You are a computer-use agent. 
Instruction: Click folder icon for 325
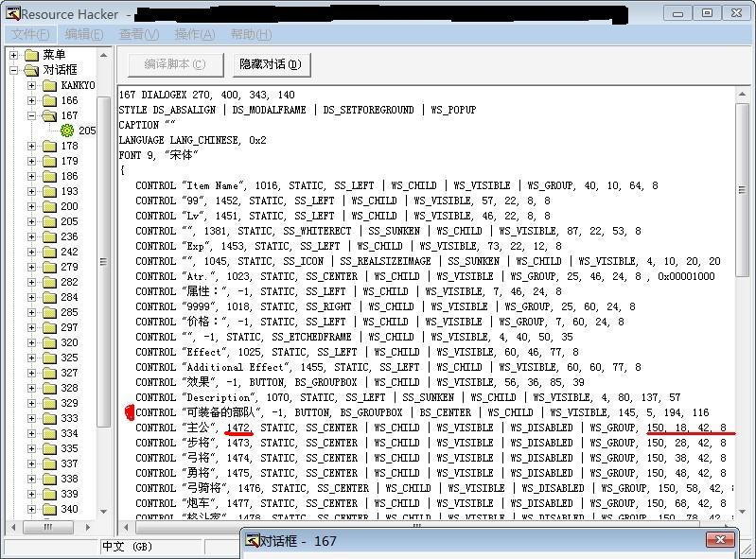49,358
